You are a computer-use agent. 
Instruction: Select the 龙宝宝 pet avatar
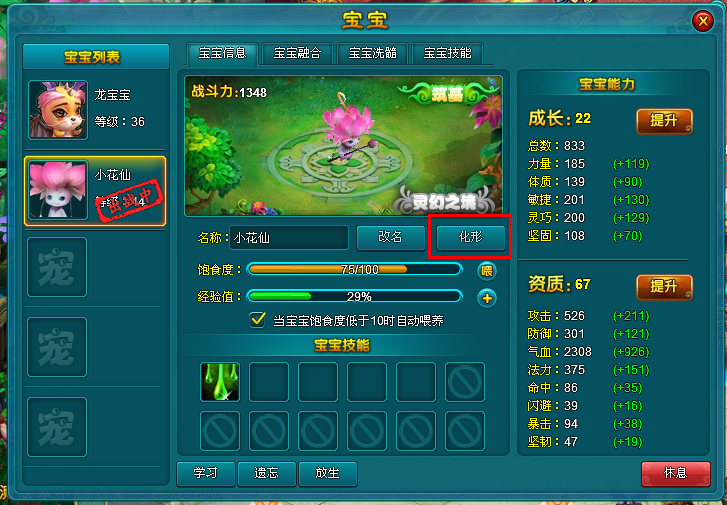click(x=58, y=110)
